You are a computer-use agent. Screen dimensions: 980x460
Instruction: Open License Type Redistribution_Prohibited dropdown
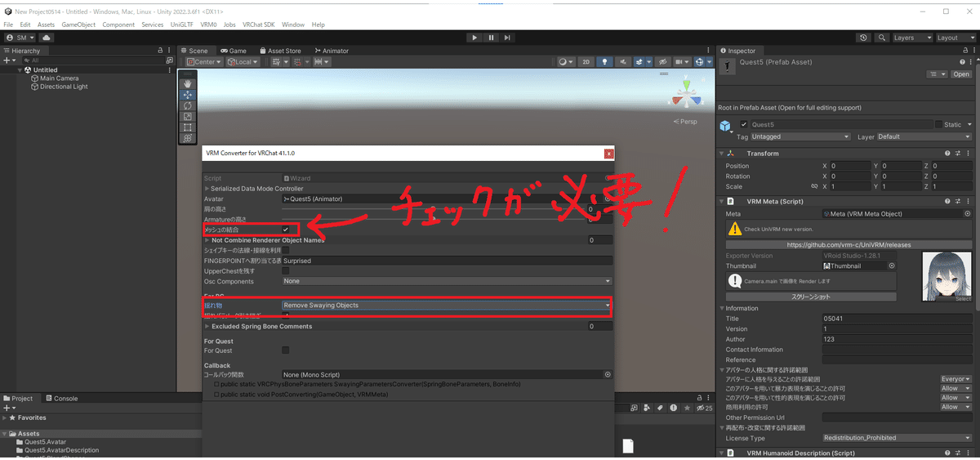898,438
